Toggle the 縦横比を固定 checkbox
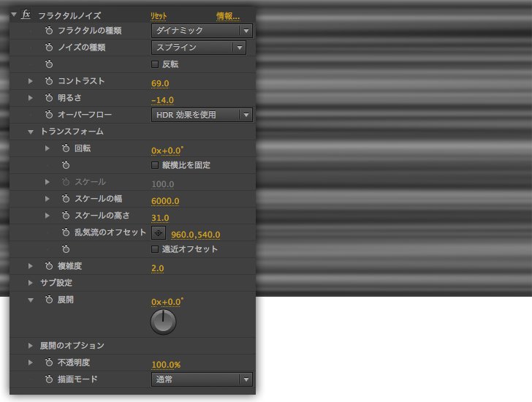This screenshot has width=532, height=402. pyautogui.click(x=155, y=165)
